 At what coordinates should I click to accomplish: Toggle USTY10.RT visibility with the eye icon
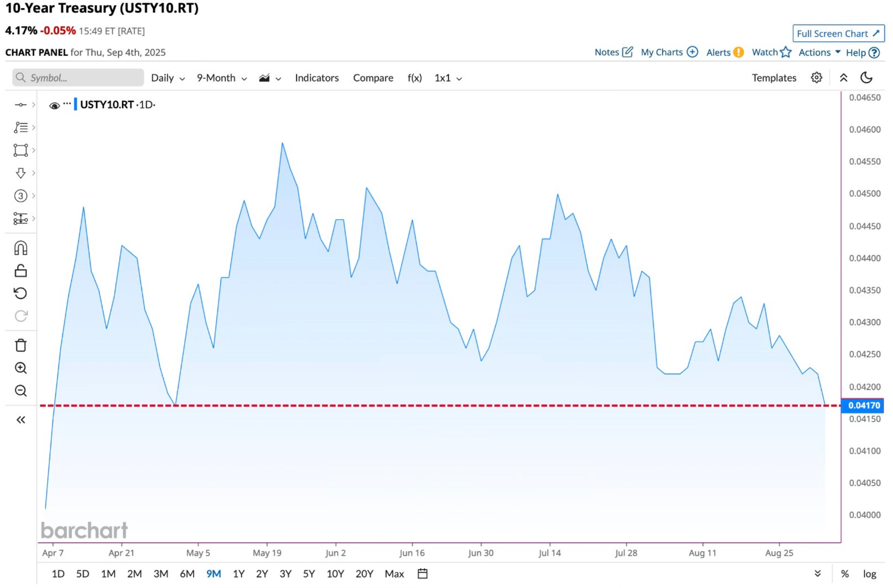coord(54,106)
